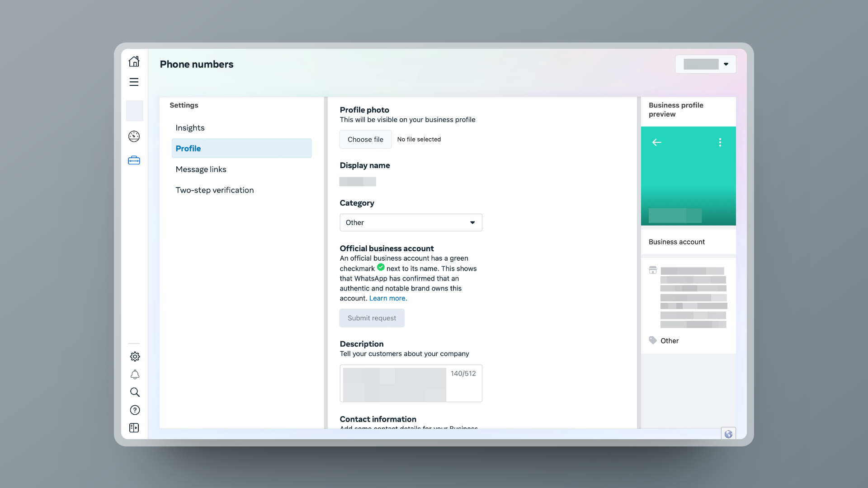Go to Two-step verification settings

pos(214,190)
